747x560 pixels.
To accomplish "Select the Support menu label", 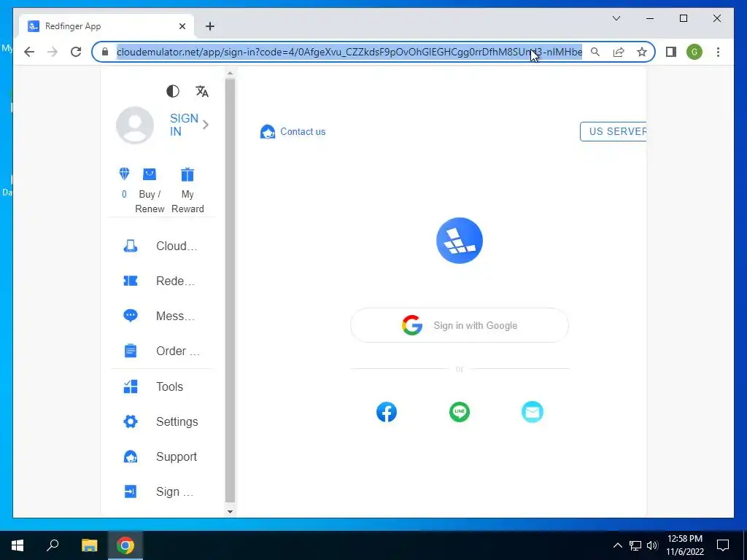I will [x=177, y=457].
